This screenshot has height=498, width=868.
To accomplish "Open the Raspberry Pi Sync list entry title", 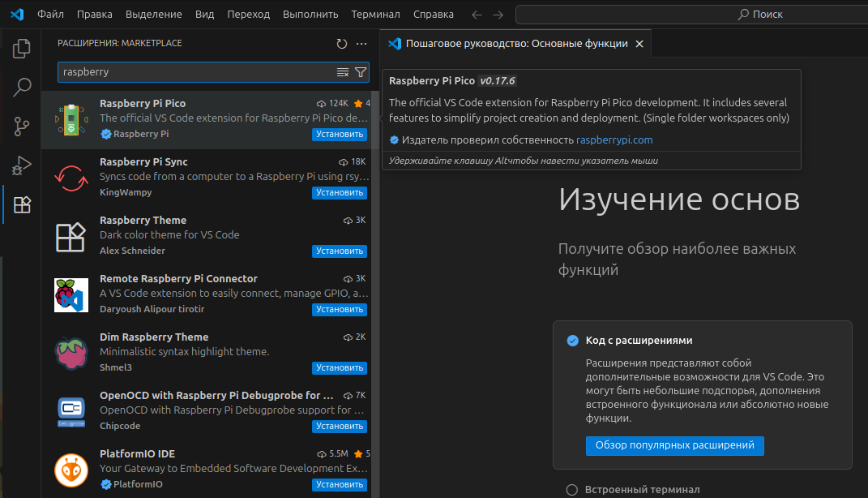I will [143, 161].
